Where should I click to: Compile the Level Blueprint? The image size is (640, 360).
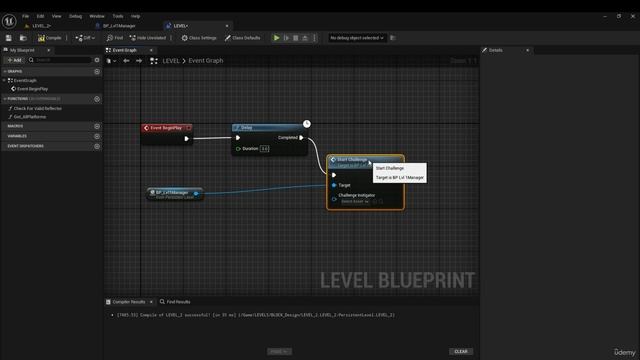(49, 38)
